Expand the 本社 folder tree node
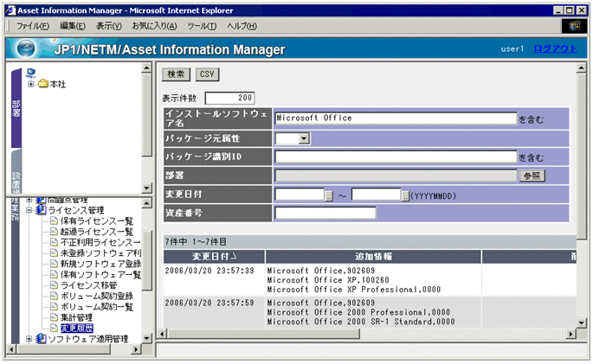Screen dimensions: 593x364 (31, 84)
